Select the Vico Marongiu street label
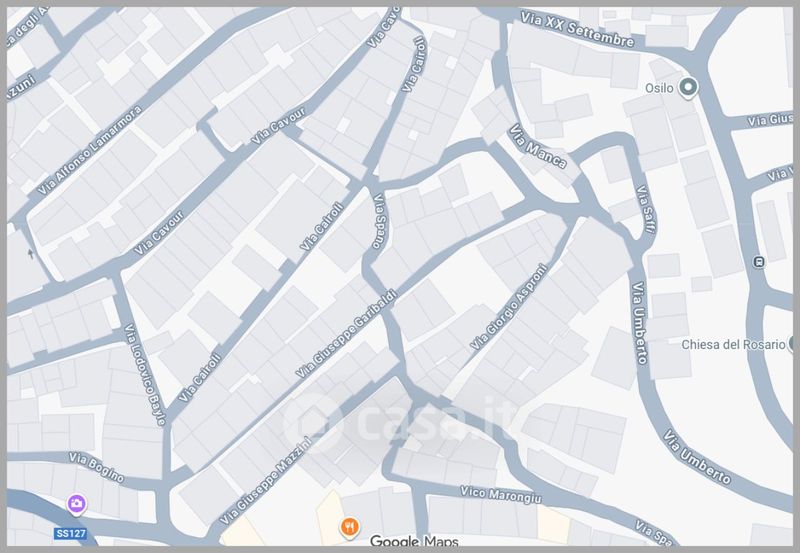The width and height of the screenshot is (800, 553). tap(501, 495)
